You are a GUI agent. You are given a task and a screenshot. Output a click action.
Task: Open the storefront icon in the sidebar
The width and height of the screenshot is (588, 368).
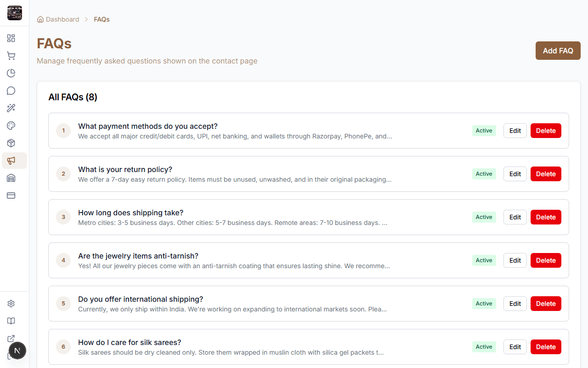(11, 178)
